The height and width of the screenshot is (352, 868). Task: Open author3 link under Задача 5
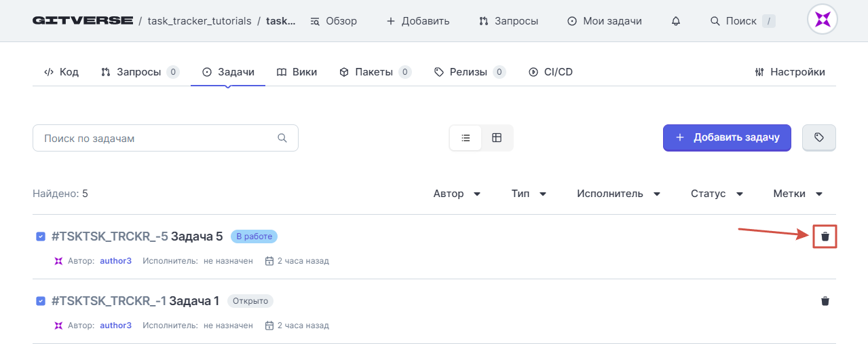(x=115, y=261)
